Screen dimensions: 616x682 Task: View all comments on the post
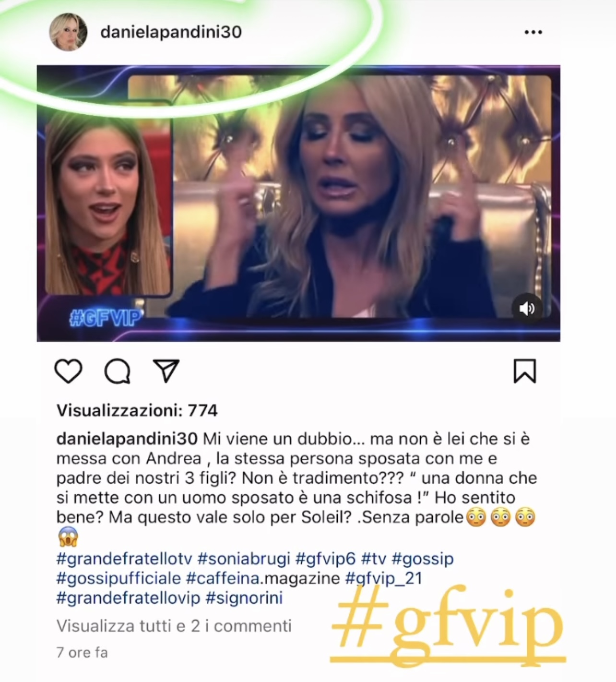coord(174,626)
